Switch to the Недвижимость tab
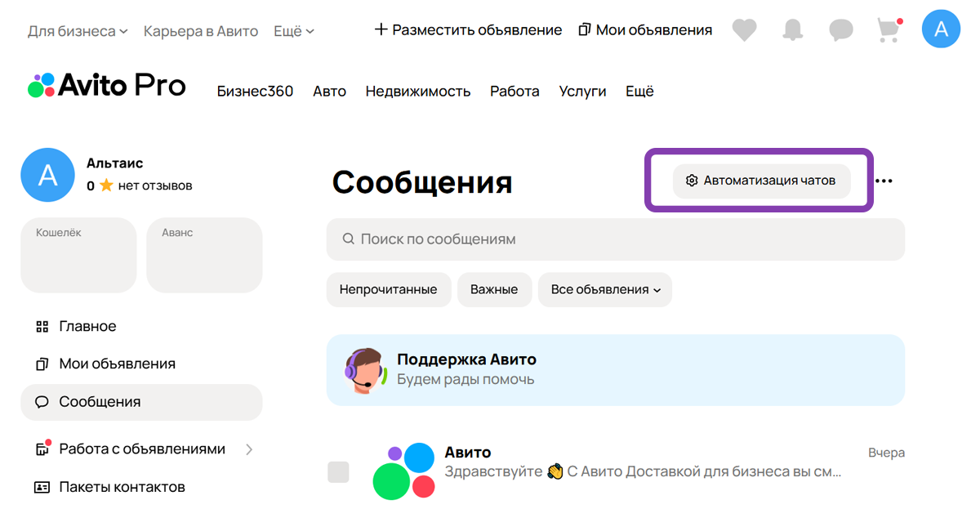Viewport: 980px width, 509px height. click(419, 92)
